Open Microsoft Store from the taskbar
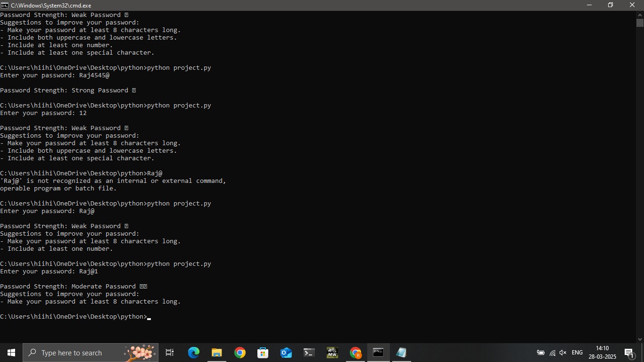This screenshot has height=362, width=644. (x=263, y=353)
